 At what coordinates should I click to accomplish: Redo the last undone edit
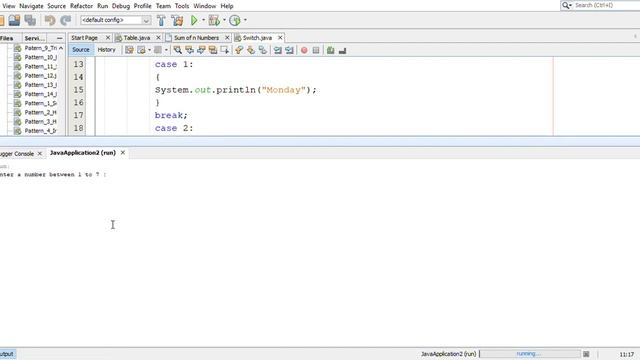coord(66,20)
